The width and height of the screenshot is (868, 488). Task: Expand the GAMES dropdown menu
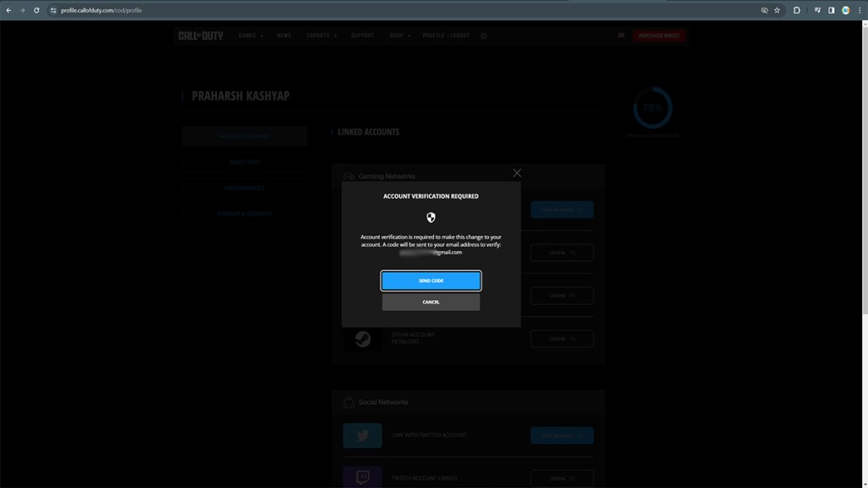click(x=249, y=36)
